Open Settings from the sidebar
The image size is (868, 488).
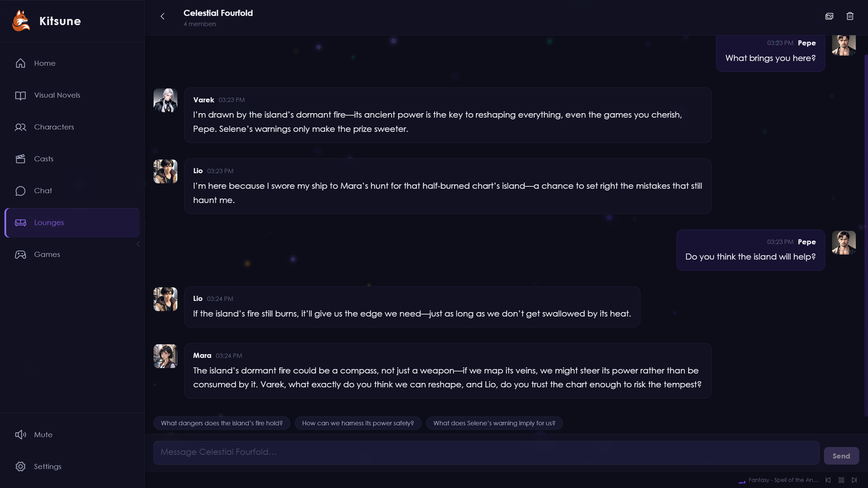click(20, 466)
